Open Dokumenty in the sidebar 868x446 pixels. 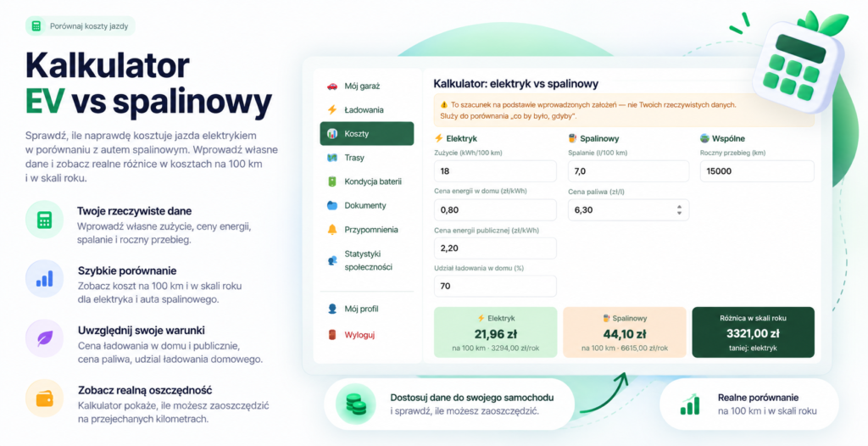pyautogui.click(x=366, y=205)
